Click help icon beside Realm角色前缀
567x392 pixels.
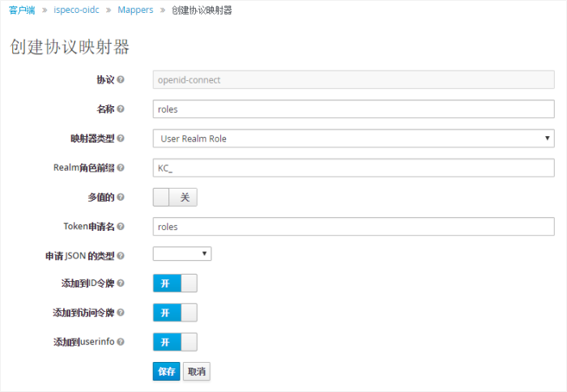(x=121, y=168)
